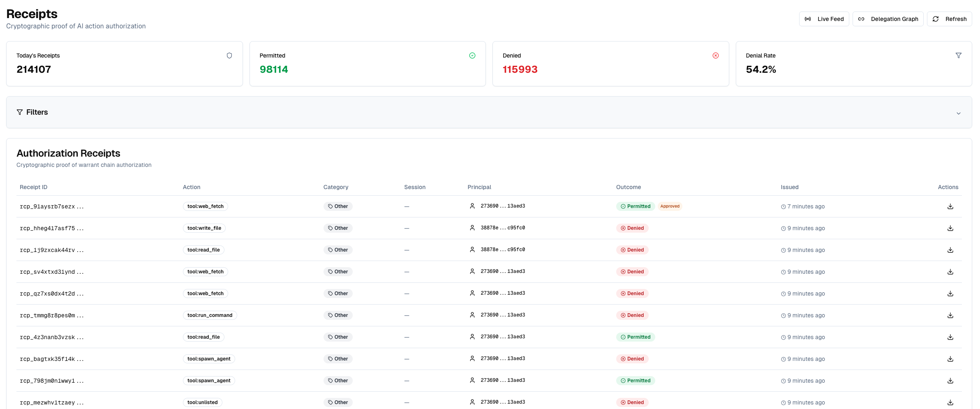Click the Receipt ID column header
The height and width of the screenshot is (409, 980).
[x=34, y=187]
